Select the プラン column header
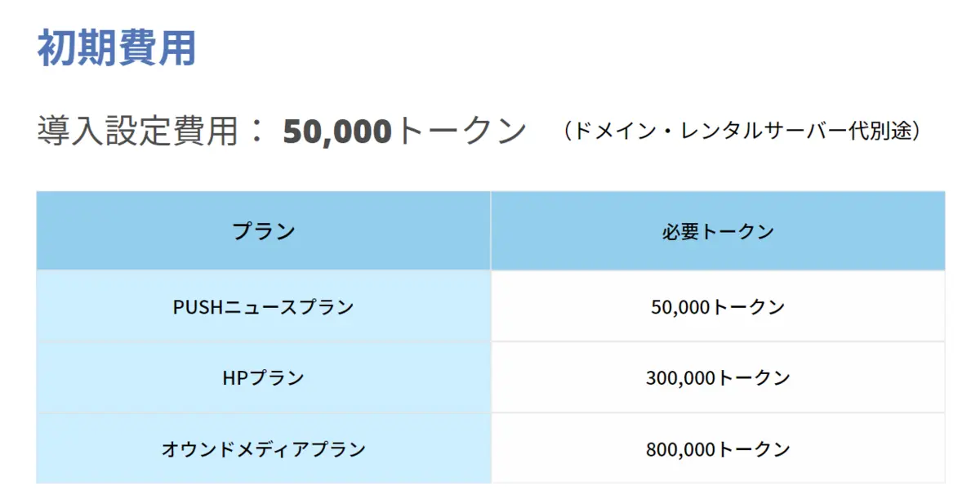Screen dimensions: 980x504 pos(264,231)
